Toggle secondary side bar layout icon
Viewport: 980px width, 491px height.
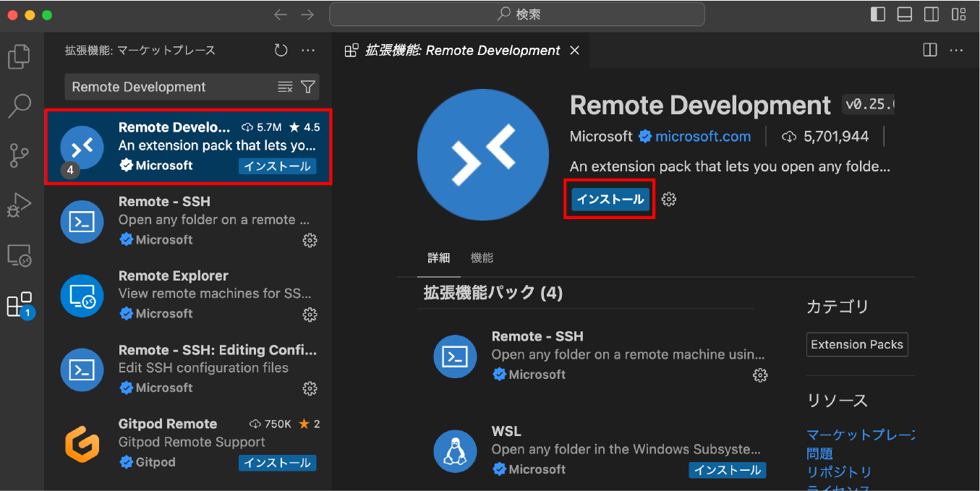pyautogui.click(x=932, y=14)
